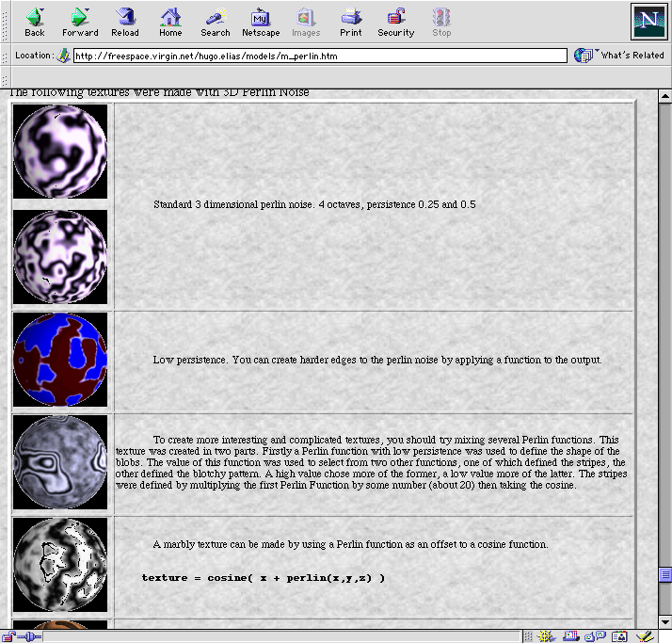Image resolution: width=672 pixels, height=643 pixels.
Task: Toggle online/offline connection icon in status bar
Action: [x=28, y=636]
